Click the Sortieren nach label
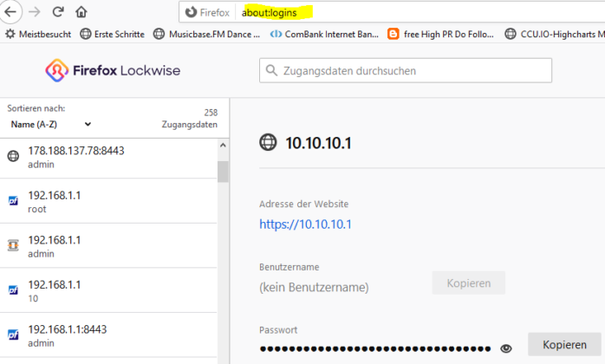The width and height of the screenshot is (605, 364). click(36, 108)
